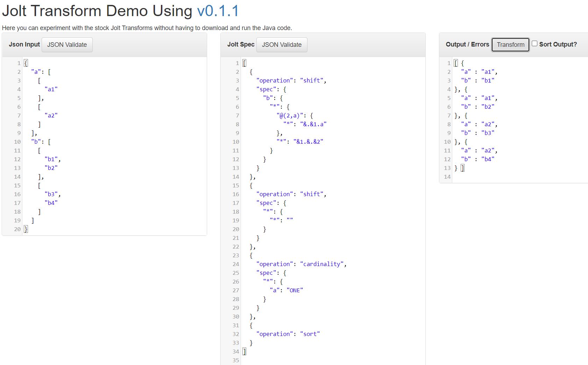Validate the Jolt Spec panel JSON

coord(282,45)
